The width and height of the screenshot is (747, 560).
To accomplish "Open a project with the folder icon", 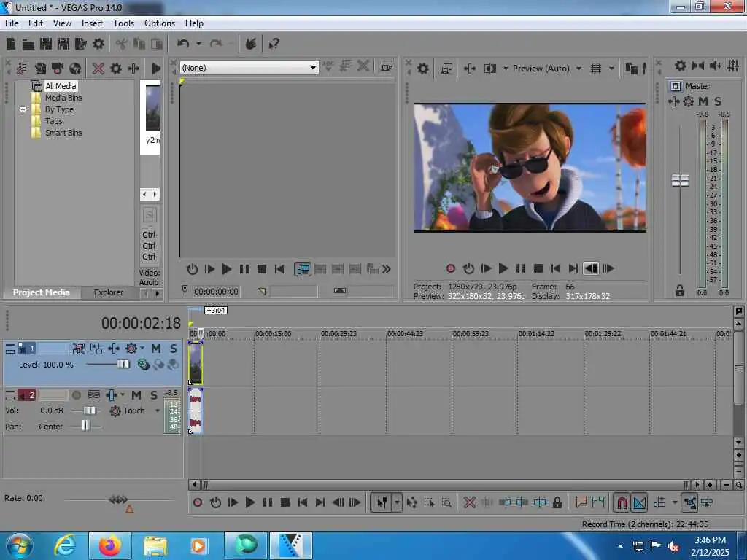I will click(28, 44).
